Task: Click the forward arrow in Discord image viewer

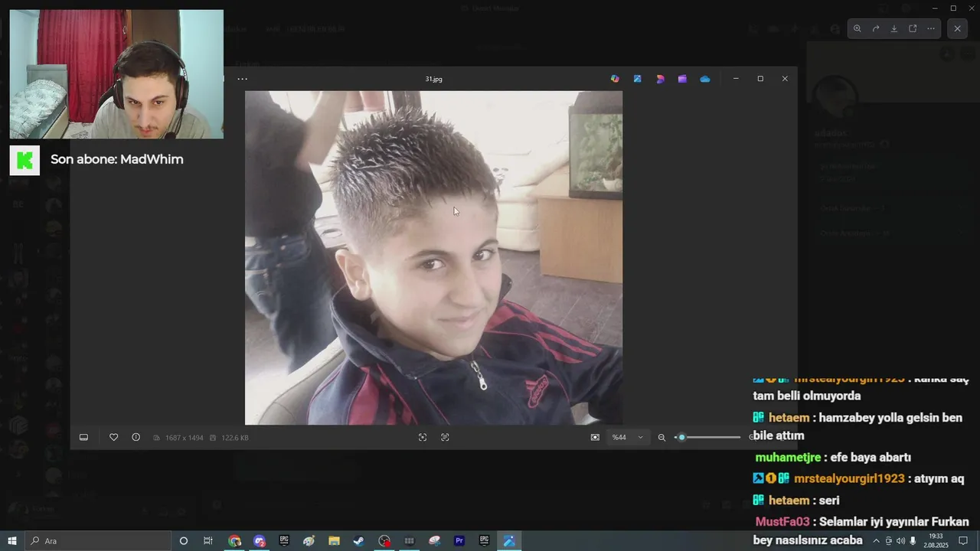Action: tap(876, 28)
